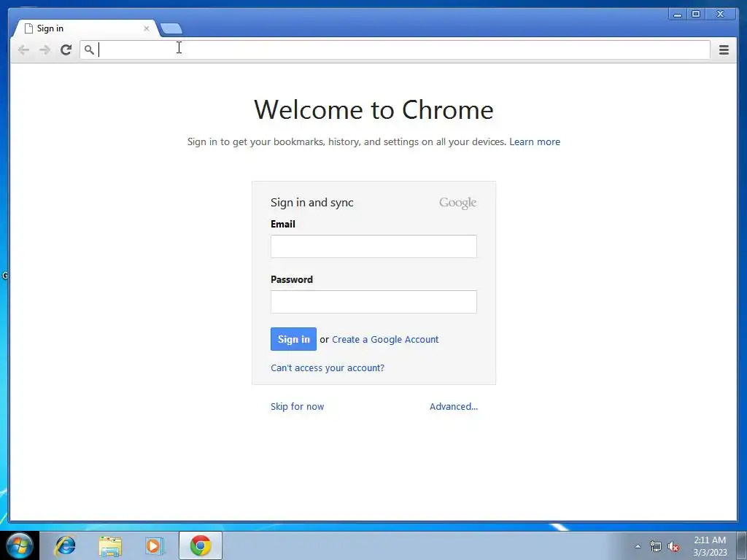Follow the Learn more link
The height and width of the screenshot is (560, 747).
coord(535,142)
